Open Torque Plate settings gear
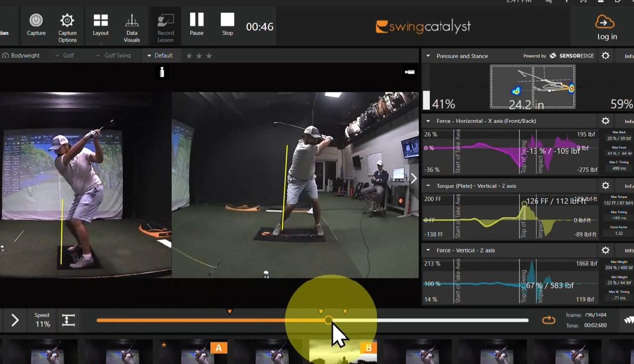This screenshot has width=634, height=364. coord(605,186)
